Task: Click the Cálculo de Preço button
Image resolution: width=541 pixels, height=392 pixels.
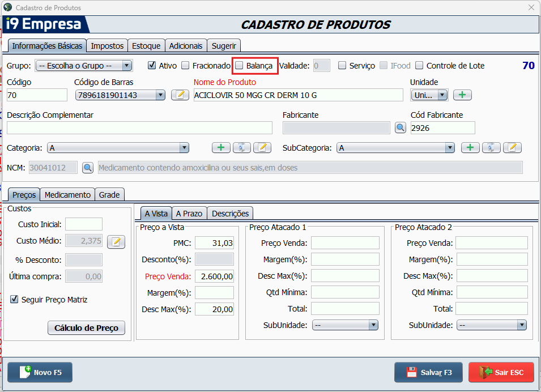Action: click(86, 328)
